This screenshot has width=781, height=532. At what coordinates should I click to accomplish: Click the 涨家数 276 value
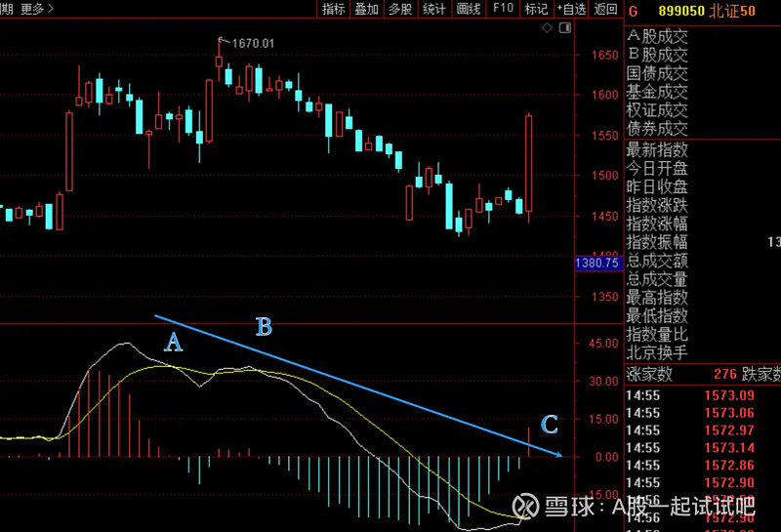[725, 374]
